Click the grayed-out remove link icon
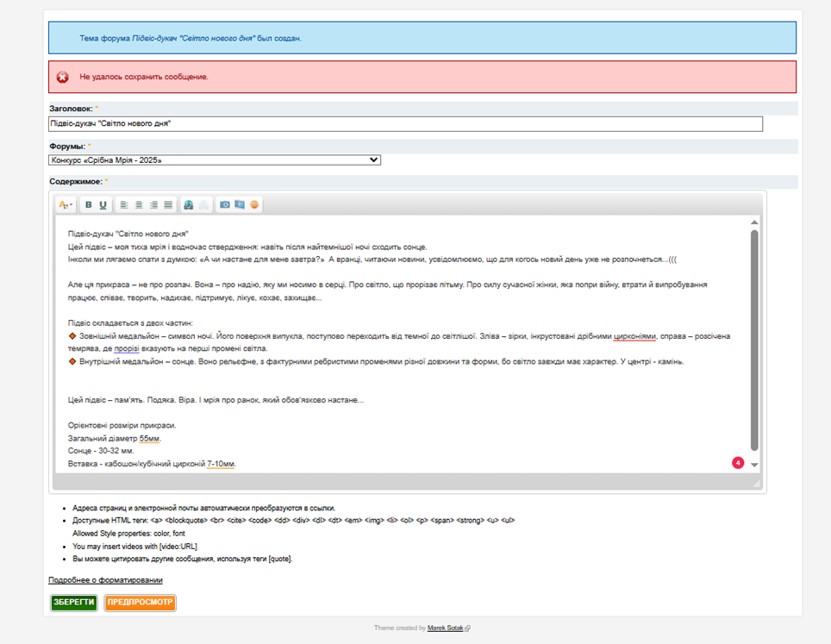The image size is (831, 644). click(x=203, y=205)
